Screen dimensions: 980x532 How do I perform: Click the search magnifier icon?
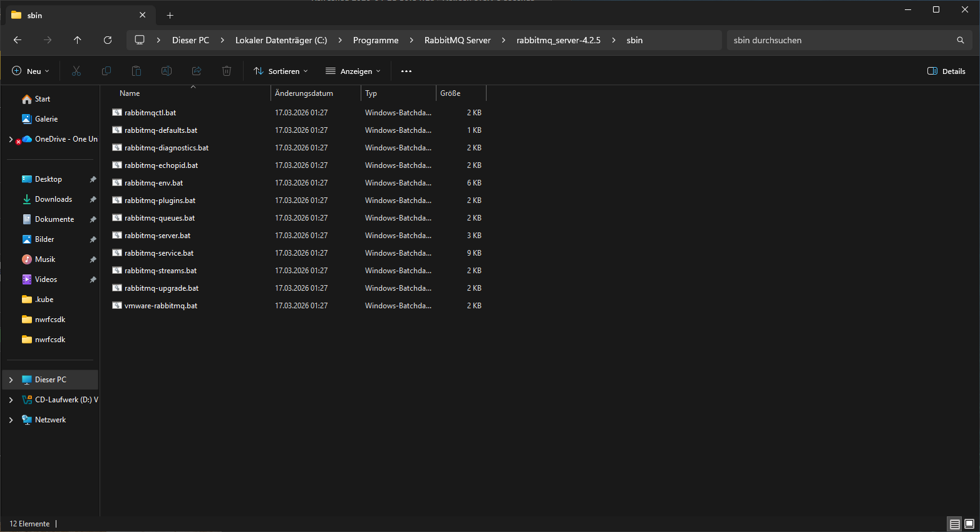961,40
